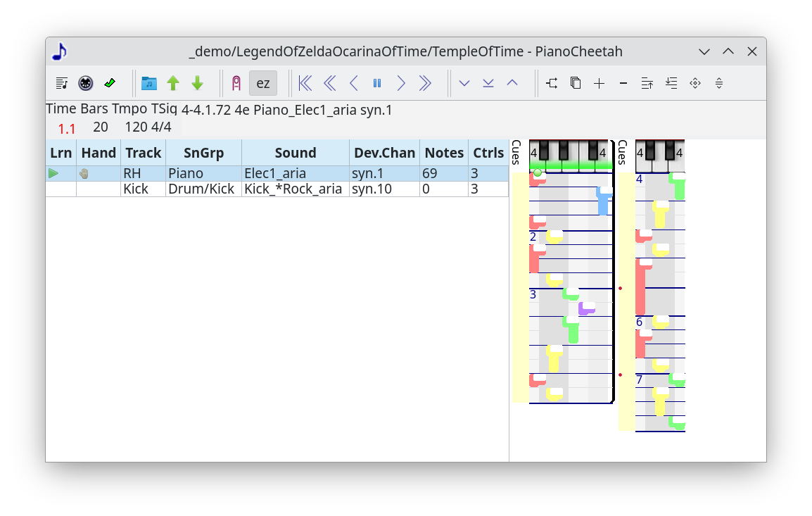Toggle the hand icon for RH track
This screenshot has width=812, height=516.
84,173
